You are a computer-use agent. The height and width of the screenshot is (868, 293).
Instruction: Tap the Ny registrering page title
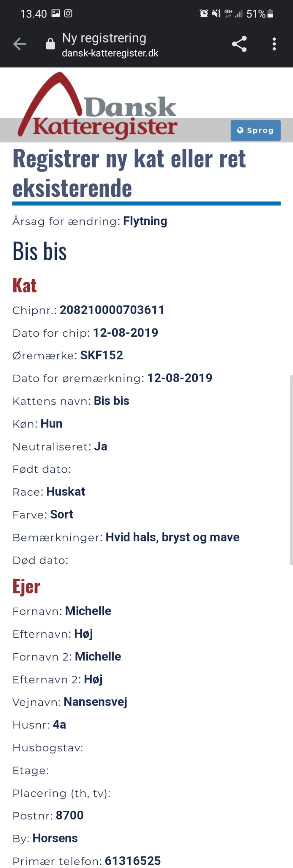pyautogui.click(x=104, y=38)
